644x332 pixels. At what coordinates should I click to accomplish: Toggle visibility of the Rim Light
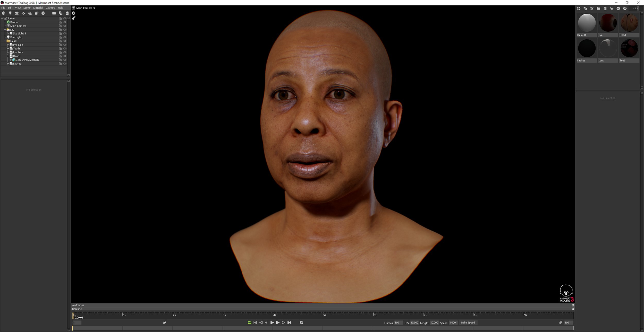coord(65,37)
